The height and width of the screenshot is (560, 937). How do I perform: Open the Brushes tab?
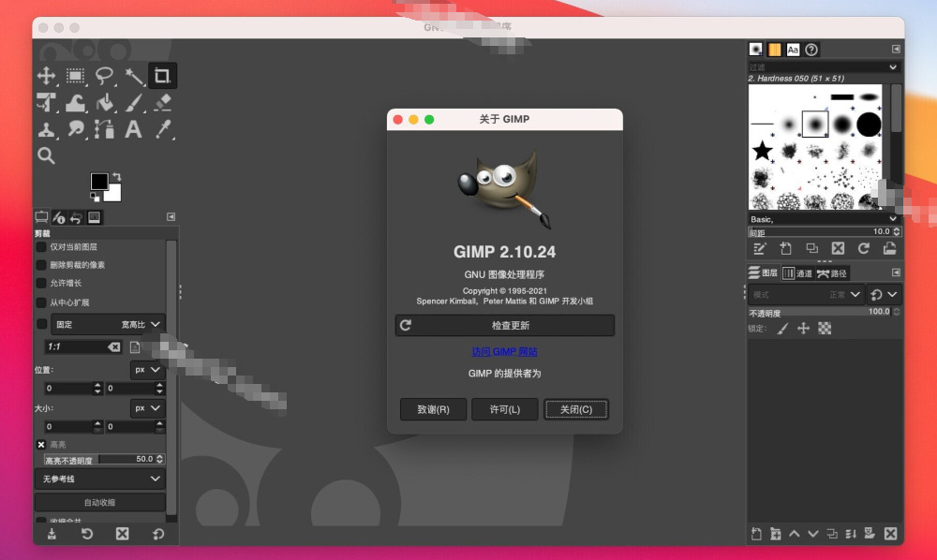click(x=756, y=50)
